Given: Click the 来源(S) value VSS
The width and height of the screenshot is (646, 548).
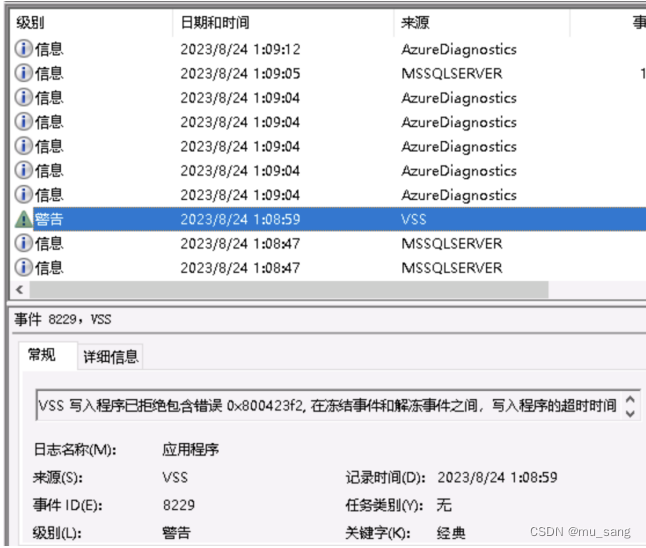Looking at the screenshot, I should [x=175, y=478].
